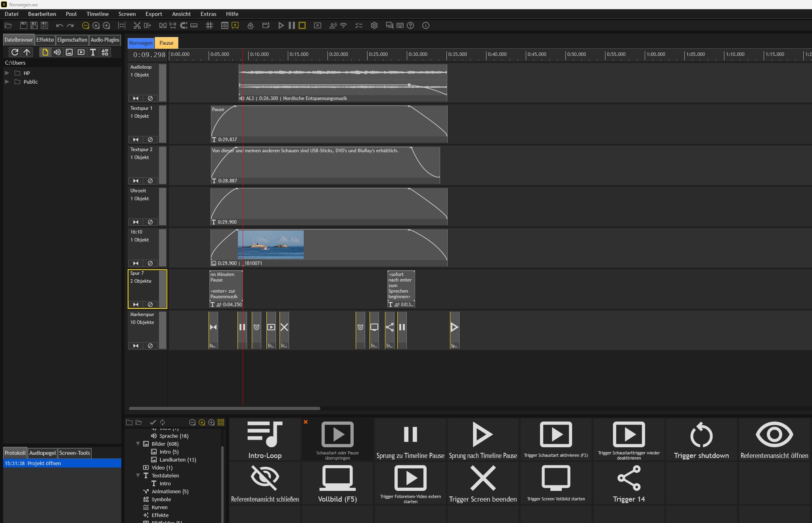Select the Norwegen timeline tab
This screenshot has height=523, width=812.
coord(141,43)
